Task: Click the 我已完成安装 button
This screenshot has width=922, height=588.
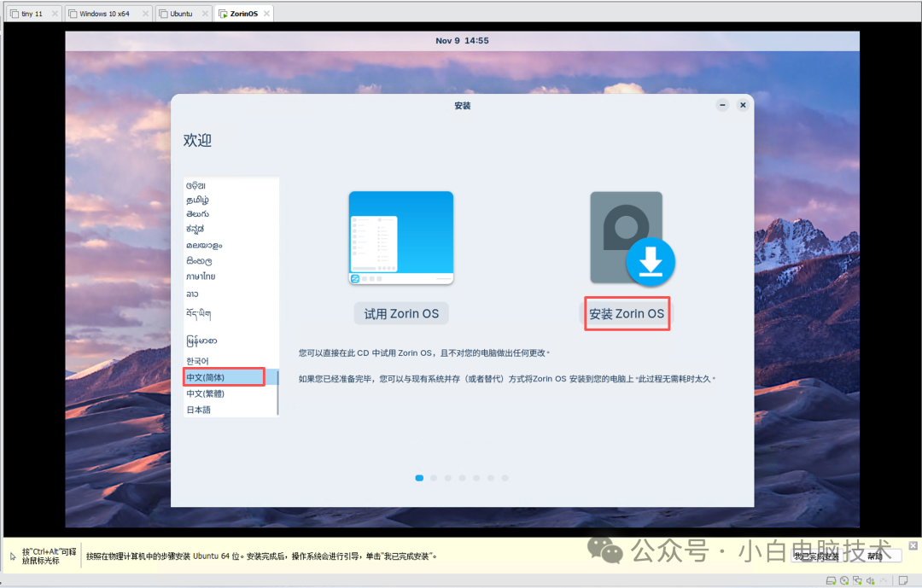Action: (x=817, y=556)
